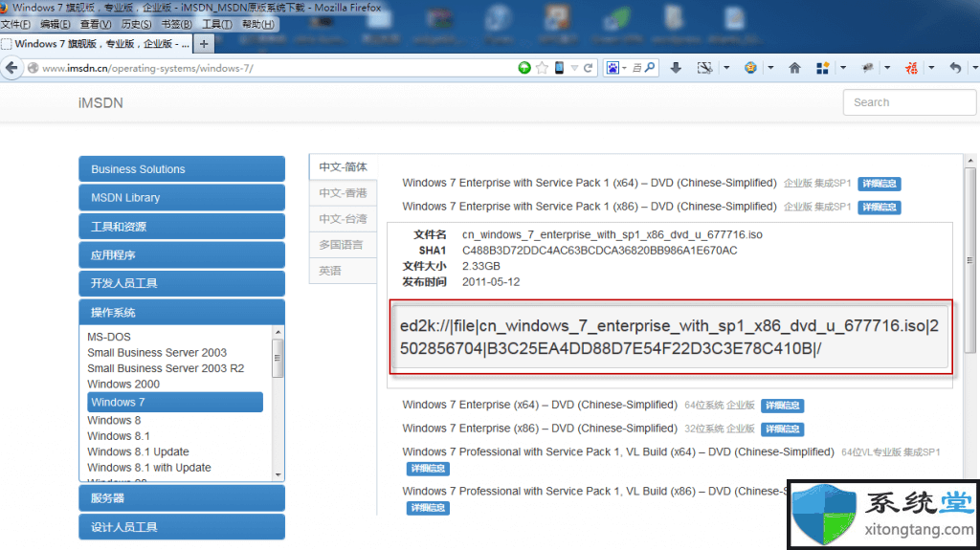The height and width of the screenshot is (550, 980).
Task: Click 详细信息 for Enterprise SP1 (x86)
Action: coord(880,207)
